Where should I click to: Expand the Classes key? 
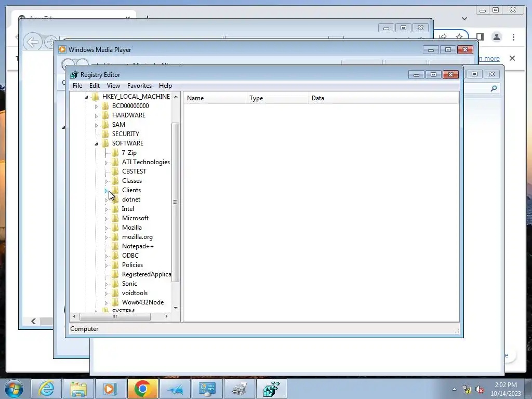(x=106, y=181)
